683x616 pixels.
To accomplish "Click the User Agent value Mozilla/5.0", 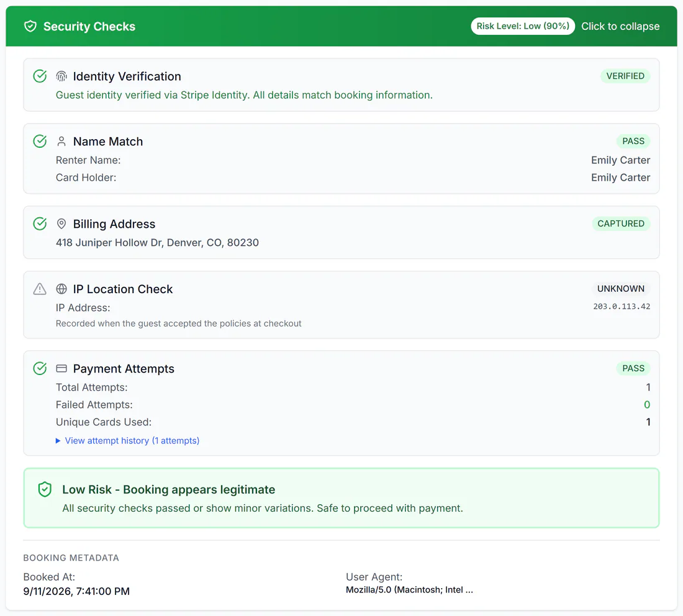I will click(x=409, y=590).
